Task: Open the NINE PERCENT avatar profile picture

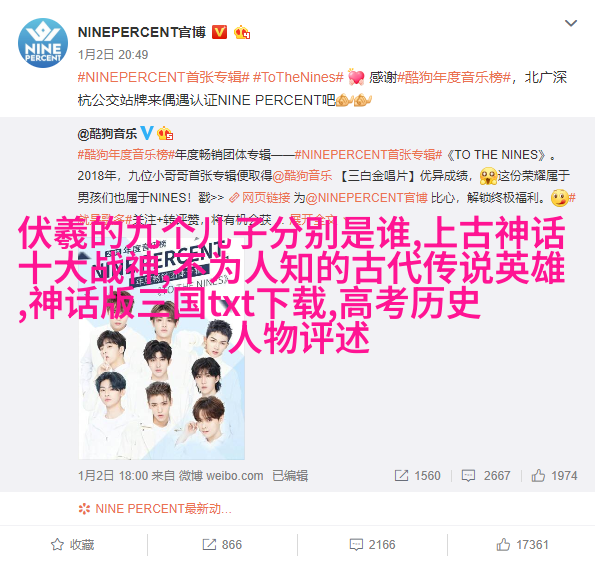Action: (43, 43)
